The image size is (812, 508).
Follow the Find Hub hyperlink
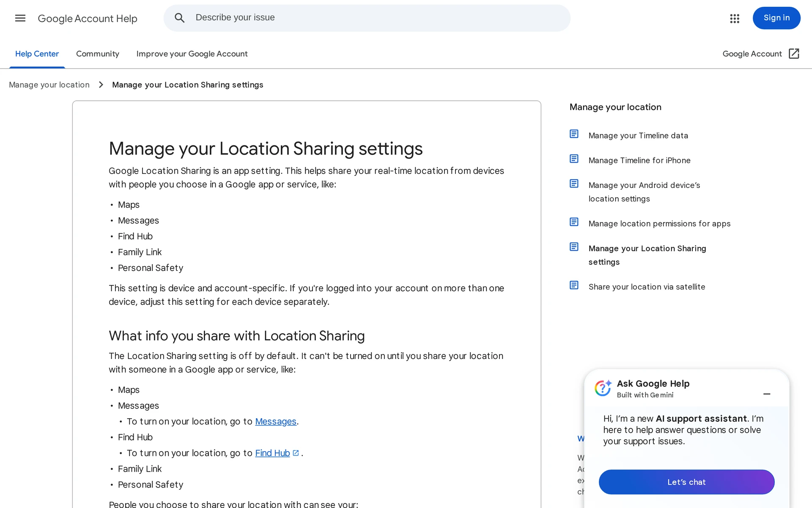[x=272, y=453]
